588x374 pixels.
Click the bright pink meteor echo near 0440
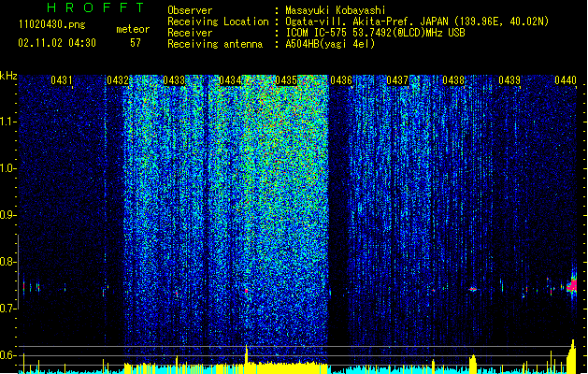point(572,285)
